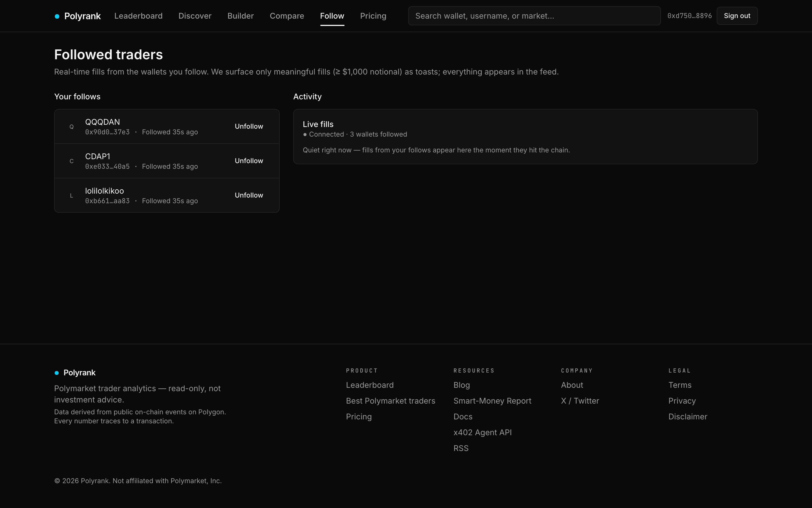This screenshot has height=508, width=812.
Task: Click '3 wallets followed' status text
Action: [x=378, y=134]
